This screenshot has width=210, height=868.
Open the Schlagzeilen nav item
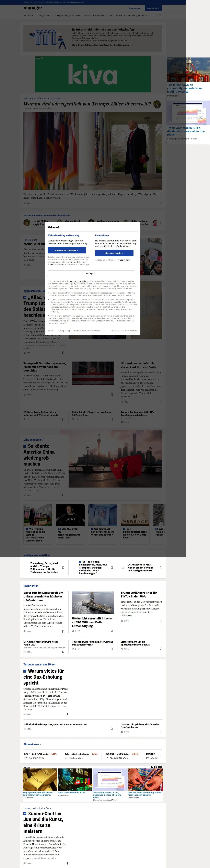click(43, 15)
